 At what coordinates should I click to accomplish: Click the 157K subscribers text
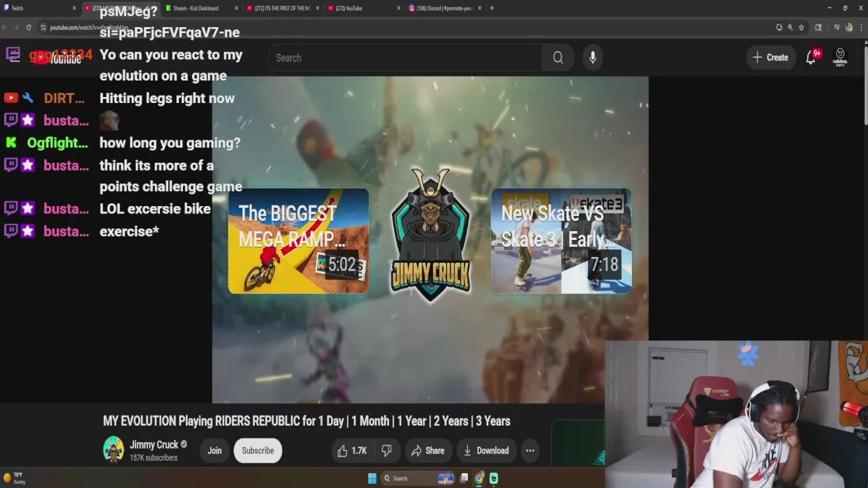pyautogui.click(x=153, y=458)
